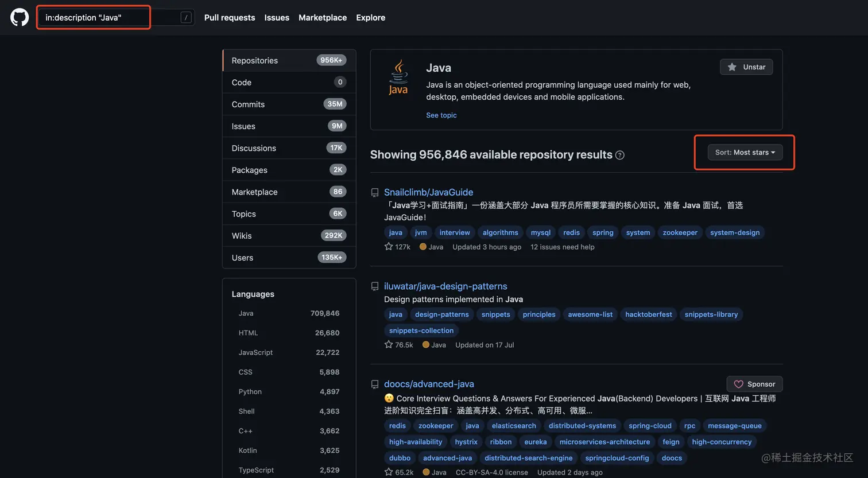Click repository icon next to doocs/advanced-java
The image size is (868, 478).
click(x=375, y=384)
